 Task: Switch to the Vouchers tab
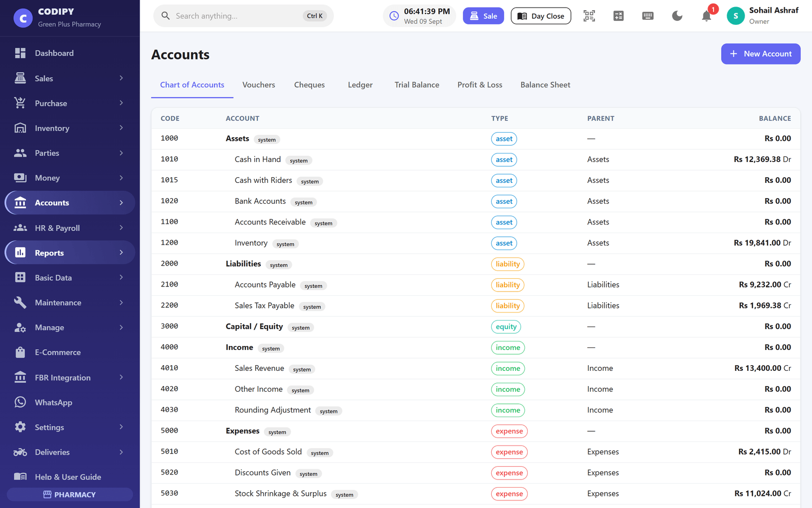tap(259, 85)
